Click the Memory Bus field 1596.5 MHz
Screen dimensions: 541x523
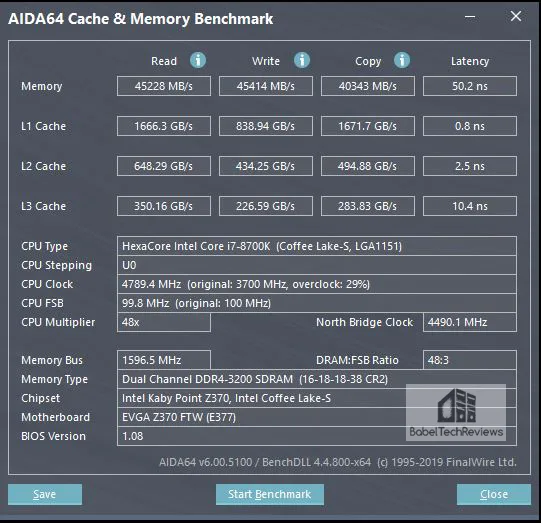click(x=164, y=360)
